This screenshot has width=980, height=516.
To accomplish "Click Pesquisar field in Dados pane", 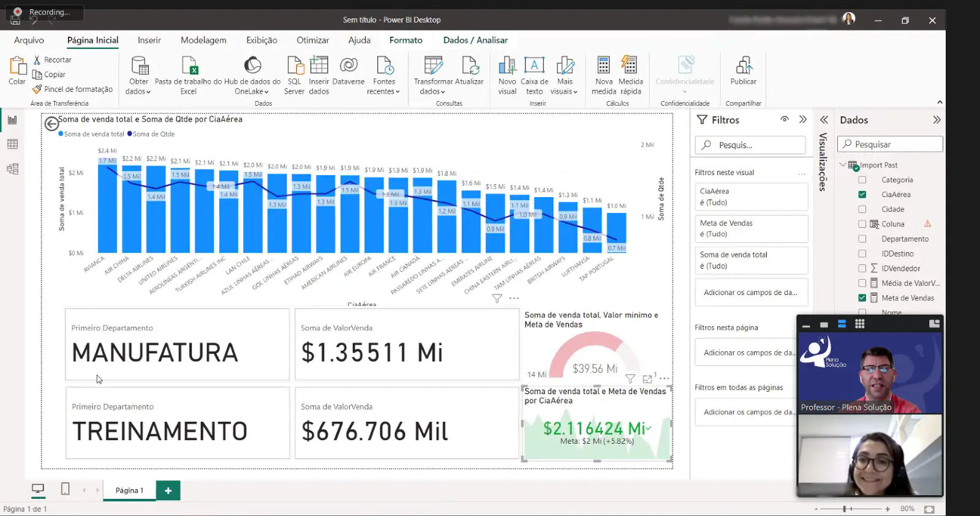I will click(891, 144).
